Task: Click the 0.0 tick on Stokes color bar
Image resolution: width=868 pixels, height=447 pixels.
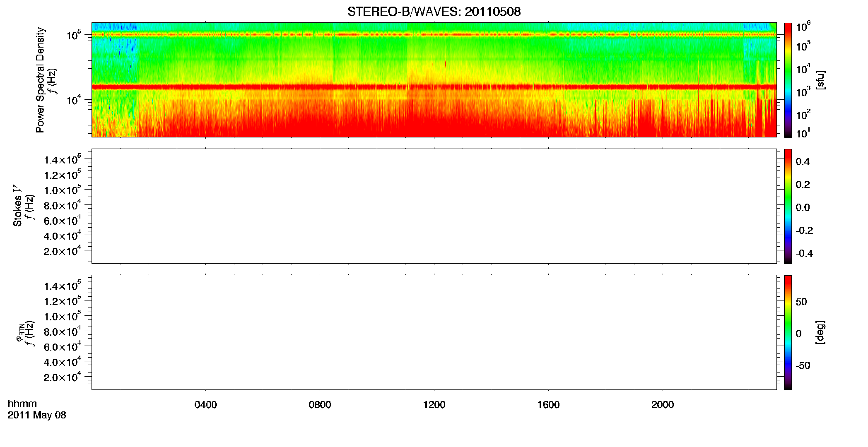Action: coord(803,208)
